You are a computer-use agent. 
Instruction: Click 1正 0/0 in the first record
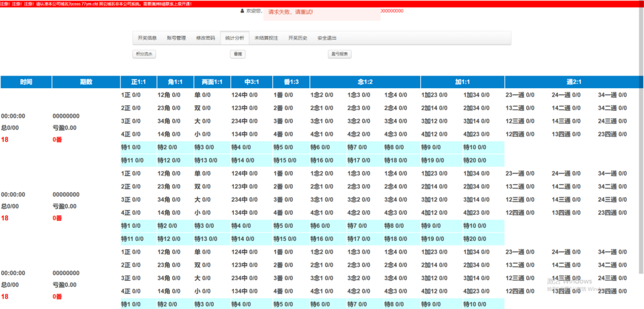pyautogui.click(x=131, y=95)
